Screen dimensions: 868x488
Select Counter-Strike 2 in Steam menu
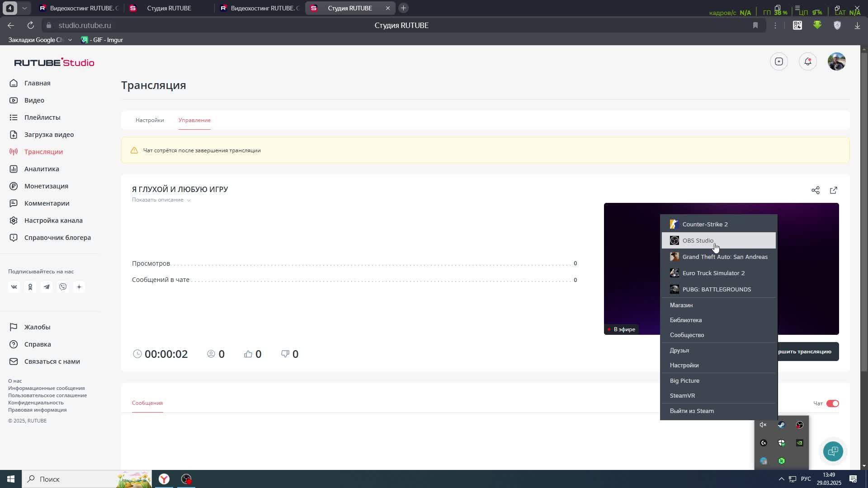click(719, 224)
